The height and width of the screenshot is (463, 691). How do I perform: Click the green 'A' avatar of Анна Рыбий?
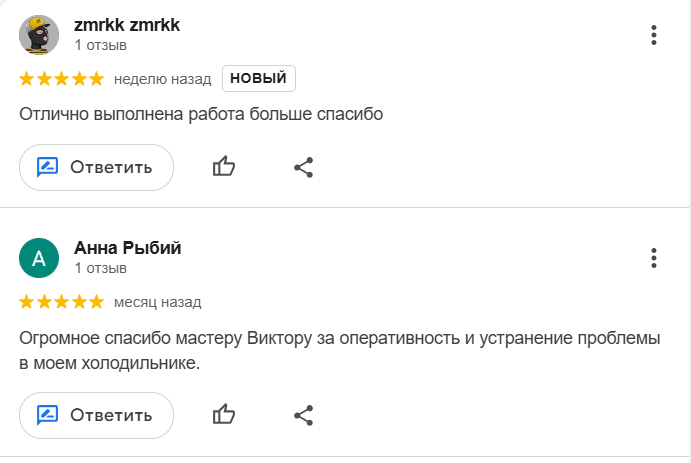(39, 258)
